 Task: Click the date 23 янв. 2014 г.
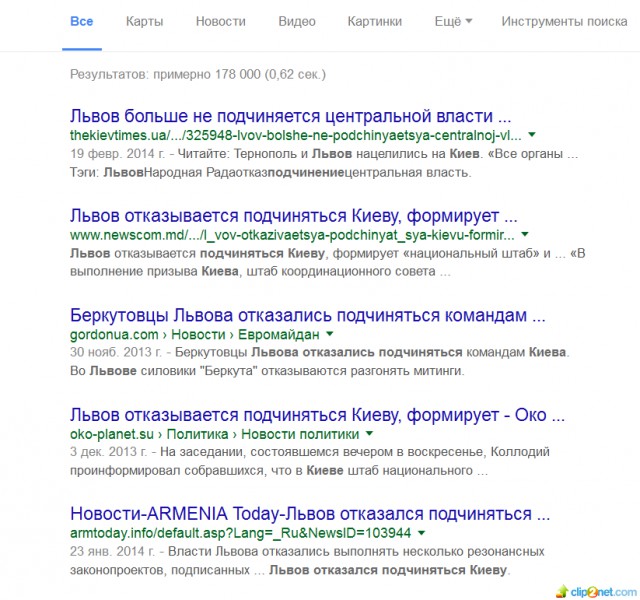coord(112,551)
